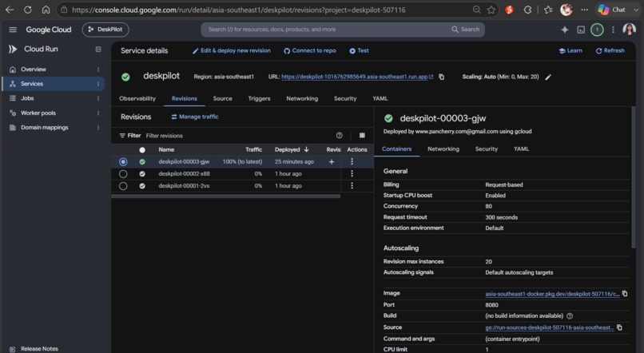This screenshot has height=353, width=644.
Task: Open the console settings three-dot menu
Action: click(613, 30)
